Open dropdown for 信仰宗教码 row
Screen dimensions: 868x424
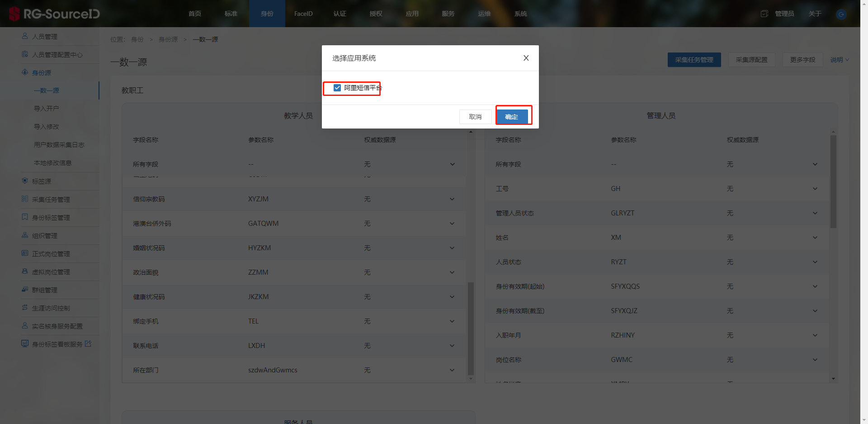tap(452, 199)
